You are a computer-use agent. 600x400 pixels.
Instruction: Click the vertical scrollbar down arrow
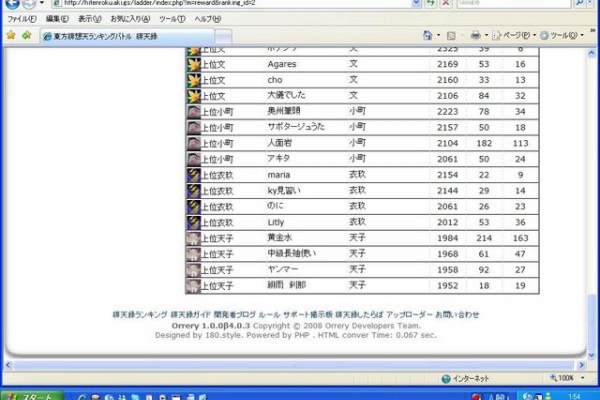coord(592,355)
